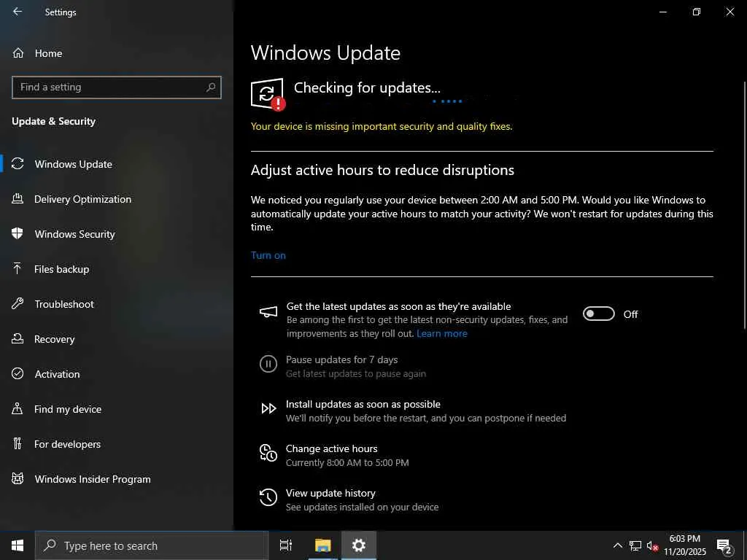Show hidden tray icons with the chevron

617,545
